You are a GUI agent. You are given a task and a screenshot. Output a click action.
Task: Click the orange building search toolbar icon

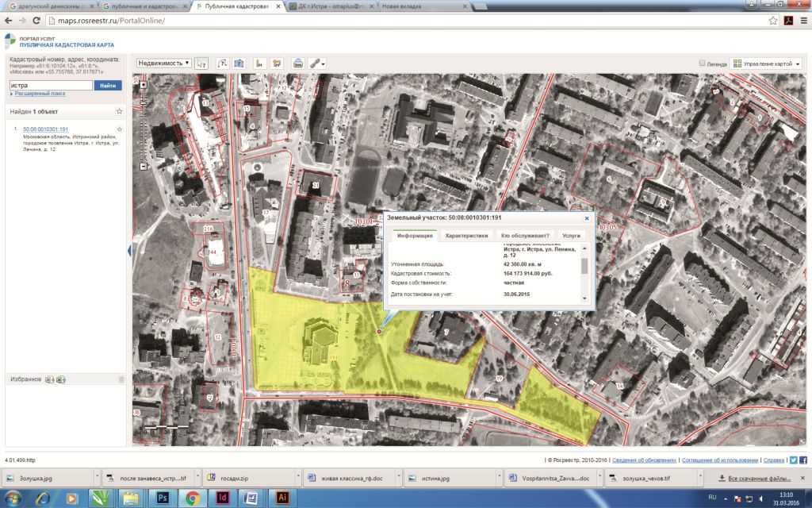point(277,63)
